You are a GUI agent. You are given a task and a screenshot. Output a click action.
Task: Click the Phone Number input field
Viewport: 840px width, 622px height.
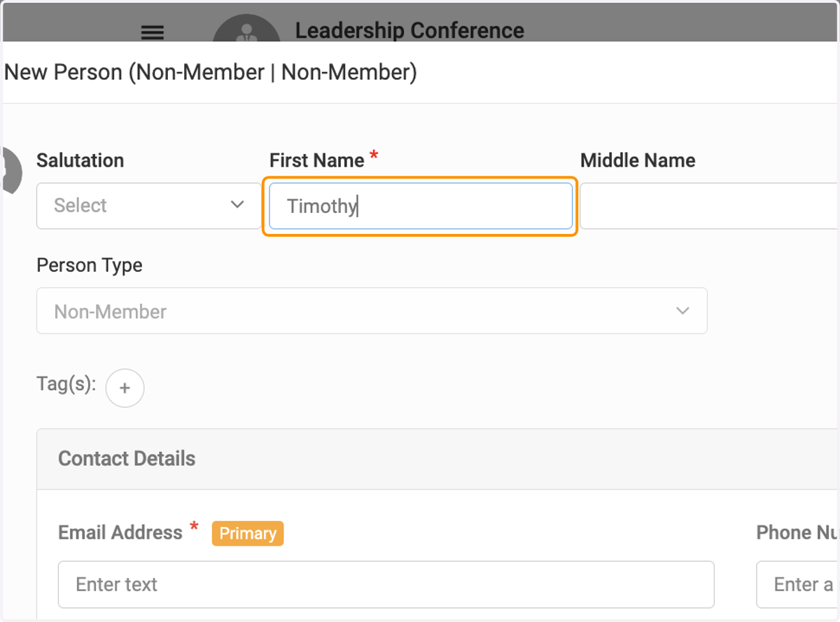798,584
